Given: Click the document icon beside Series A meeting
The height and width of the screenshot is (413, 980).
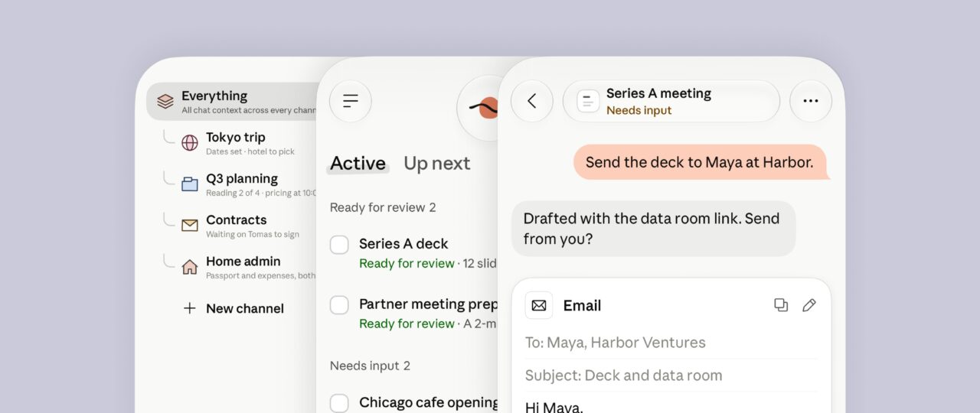Looking at the screenshot, I should pos(588,101).
